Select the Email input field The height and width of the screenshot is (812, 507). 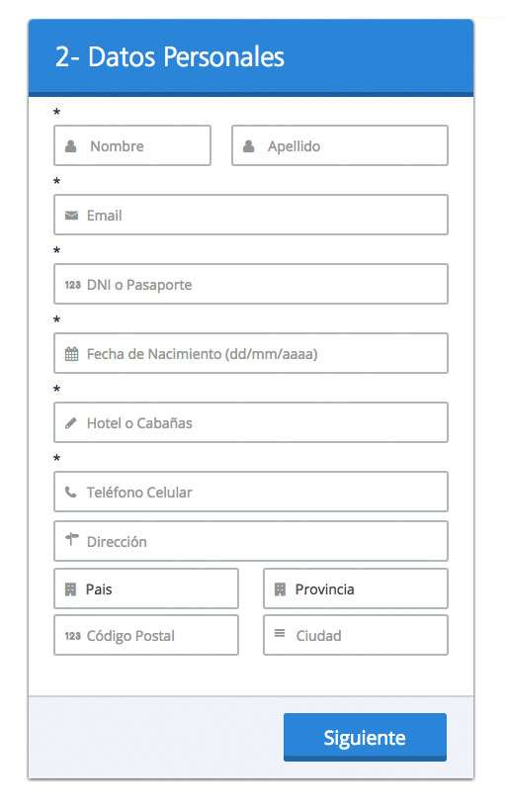coord(251,215)
